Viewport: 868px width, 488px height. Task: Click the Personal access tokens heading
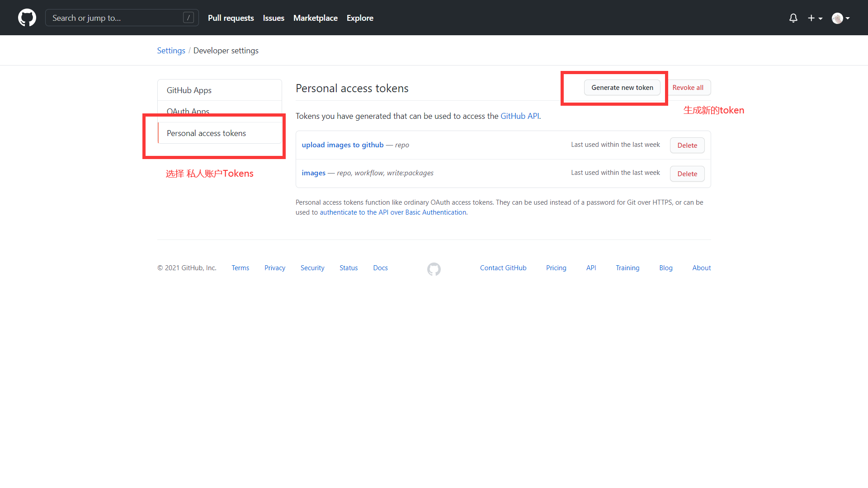352,89
